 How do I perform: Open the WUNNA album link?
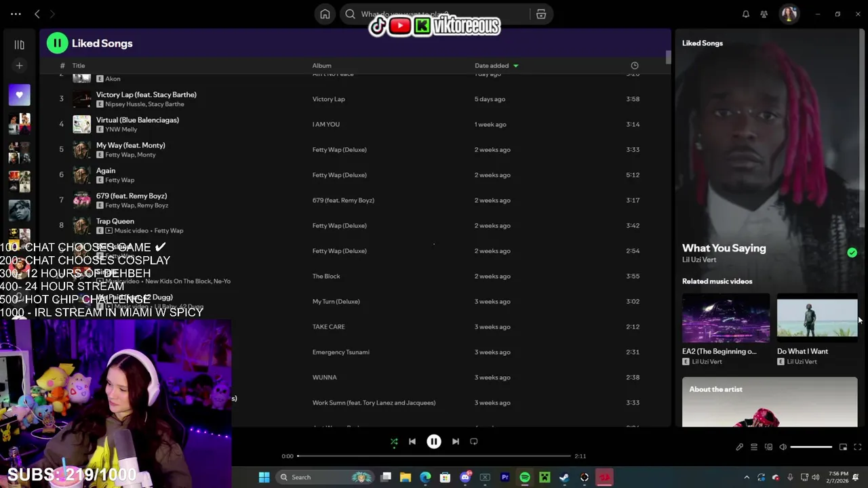pos(324,378)
